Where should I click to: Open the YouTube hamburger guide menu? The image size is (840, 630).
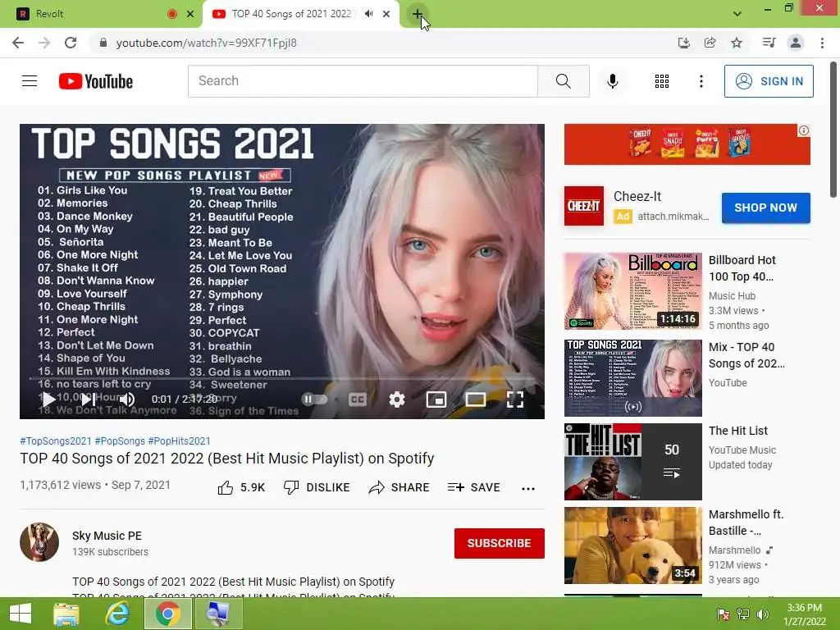coord(30,81)
